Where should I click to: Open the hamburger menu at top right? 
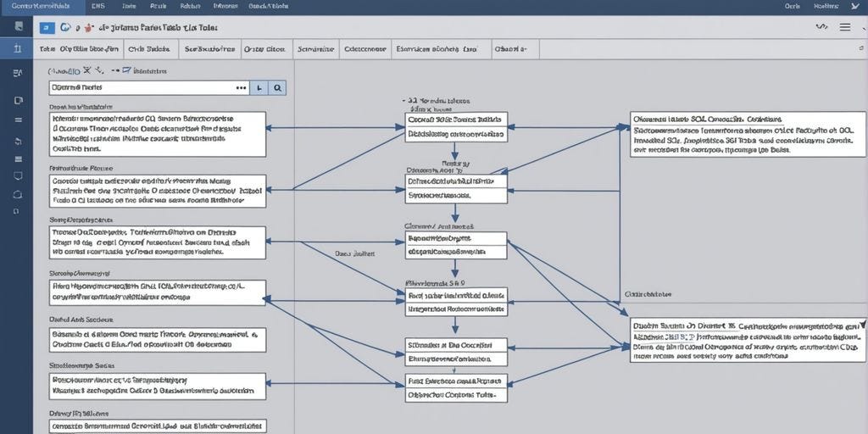click(x=845, y=26)
